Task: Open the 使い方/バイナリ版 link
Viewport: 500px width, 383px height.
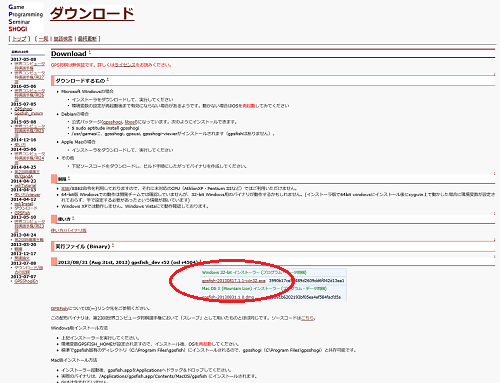Action: point(69,230)
